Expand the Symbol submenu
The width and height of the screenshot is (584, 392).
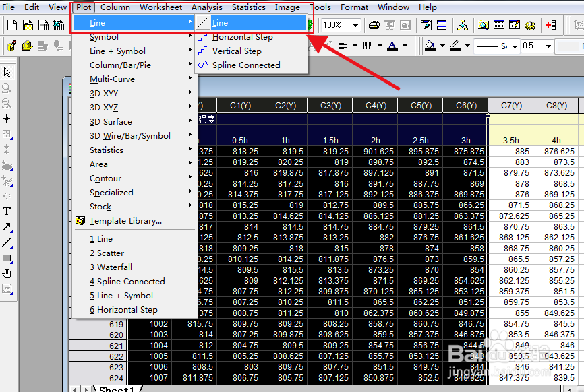point(134,37)
